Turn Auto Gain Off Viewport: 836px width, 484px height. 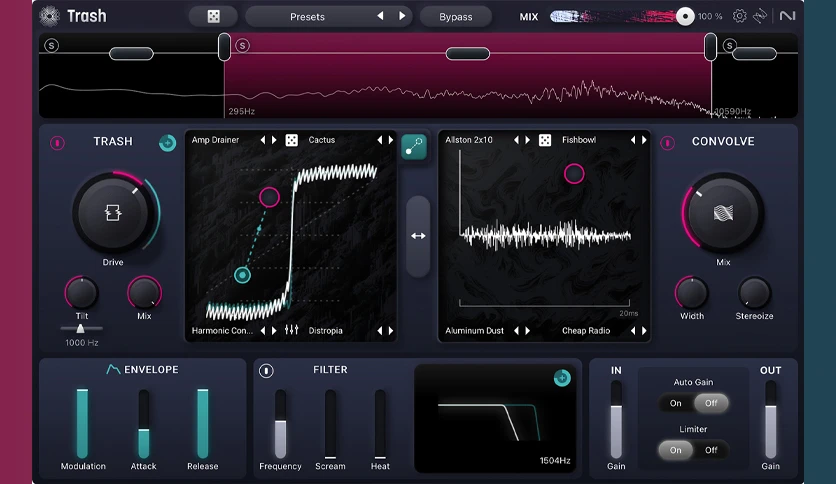pyautogui.click(x=711, y=403)
